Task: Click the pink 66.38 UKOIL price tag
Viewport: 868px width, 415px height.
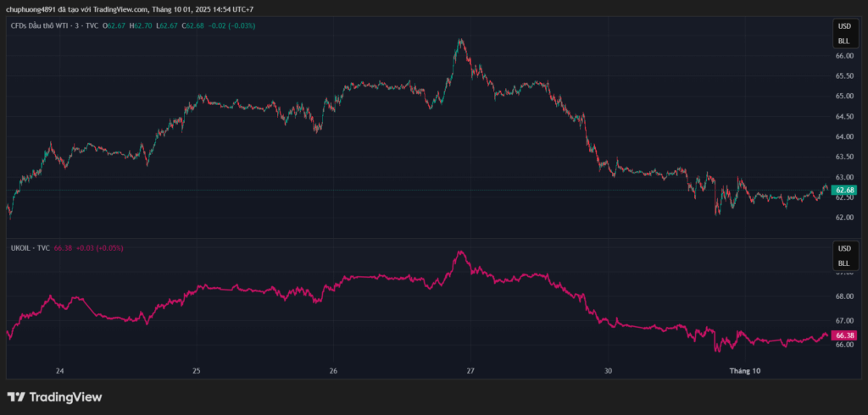Action: [x=844, y=335]
